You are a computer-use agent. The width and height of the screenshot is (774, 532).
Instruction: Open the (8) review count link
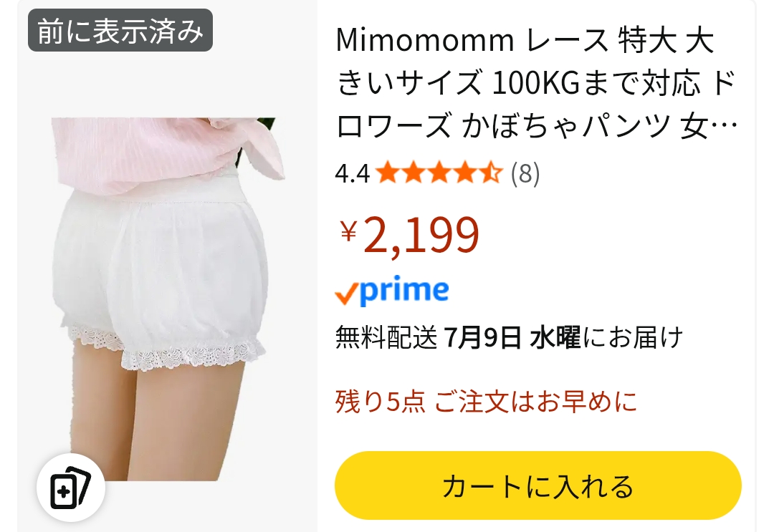click(x=525, y=173)
